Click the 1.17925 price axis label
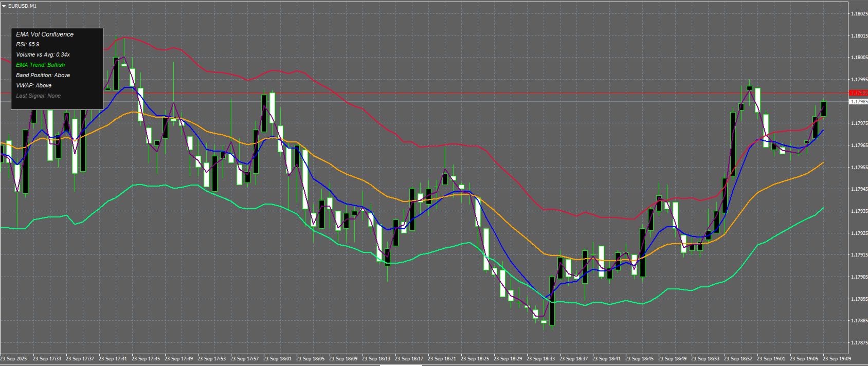868x366 pixels. (x=859, y=233)
